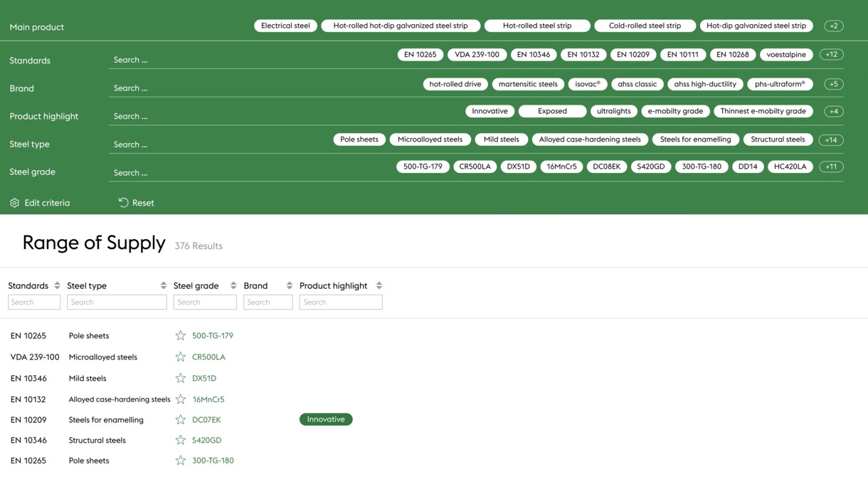The width and height of the screenshot is (868, 484).
Task: Expand the +11 hidden steel grades
Action: click(830, 167)
